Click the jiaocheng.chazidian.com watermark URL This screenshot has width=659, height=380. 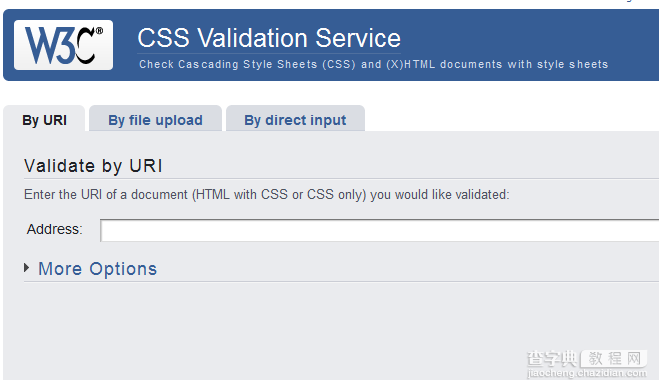pyautogui.click(x=587, y=373)
